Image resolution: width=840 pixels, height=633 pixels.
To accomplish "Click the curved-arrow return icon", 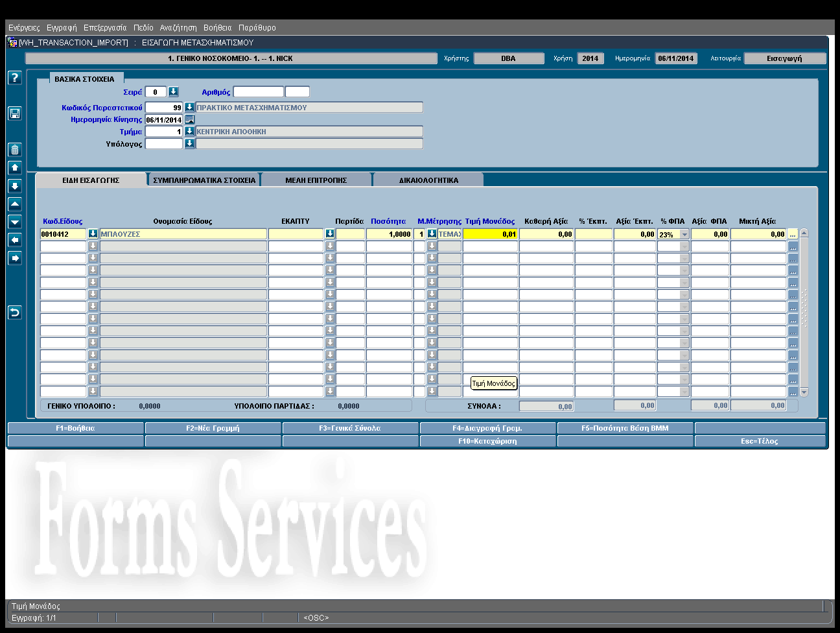I will [x=15, y=313].
